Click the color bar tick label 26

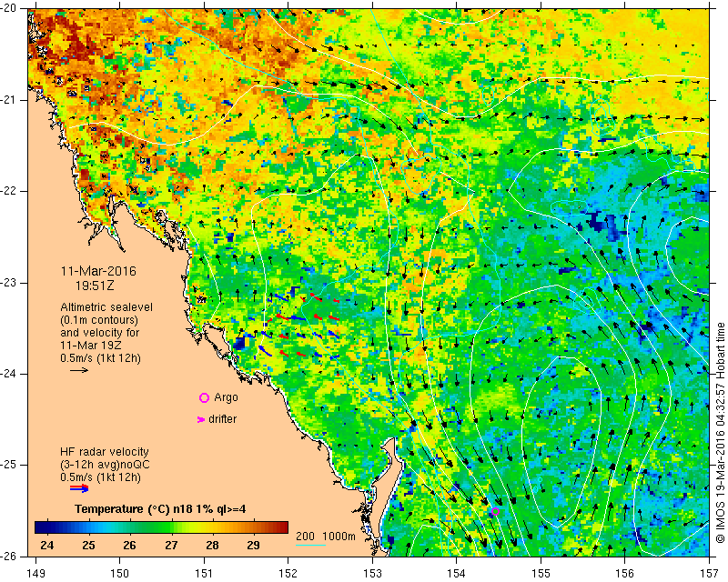point(129,545)
